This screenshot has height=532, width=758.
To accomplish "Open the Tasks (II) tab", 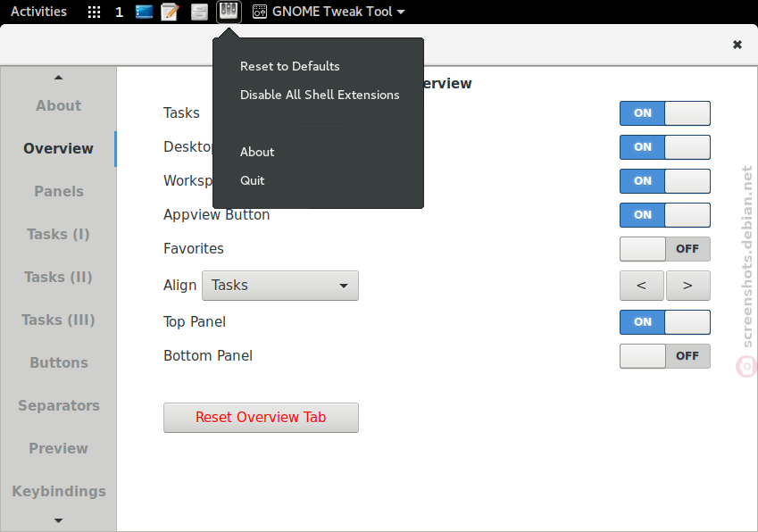I will [x=59, y=278].
